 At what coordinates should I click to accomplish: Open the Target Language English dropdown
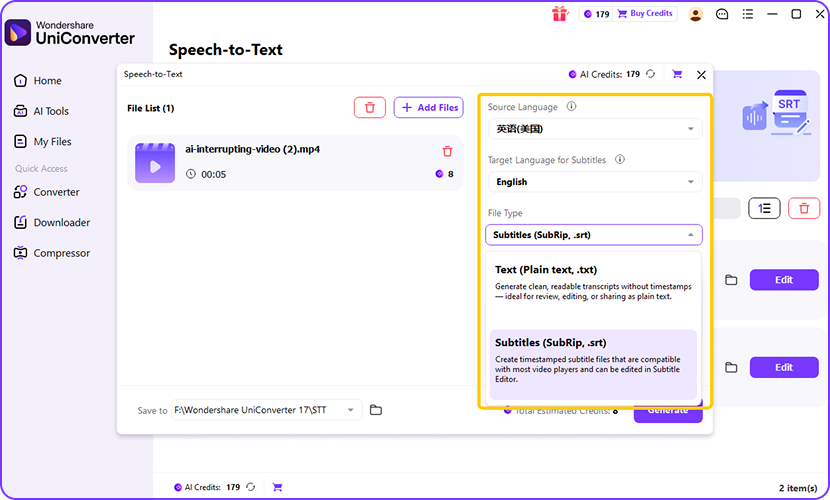[x=595, y=182]
